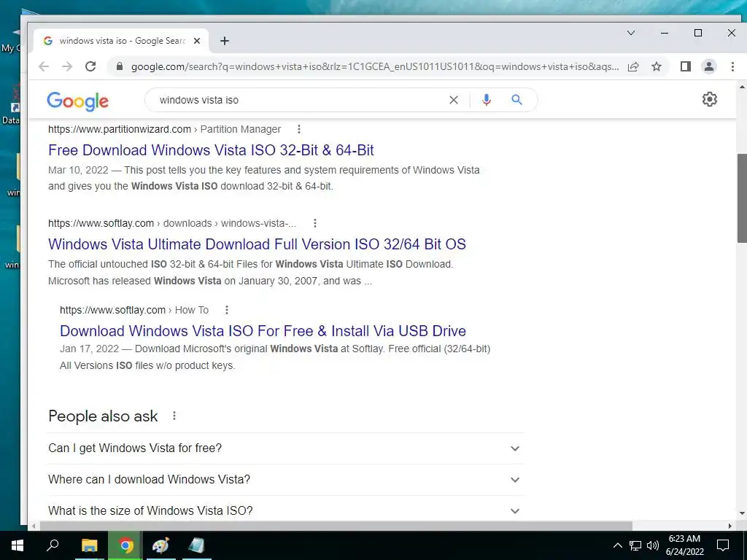Click the browser back arrow

coord(44,66)
